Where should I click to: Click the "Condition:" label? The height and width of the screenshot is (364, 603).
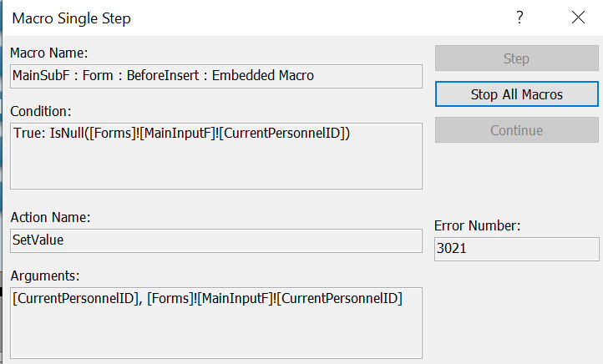[x=41, y=111]
